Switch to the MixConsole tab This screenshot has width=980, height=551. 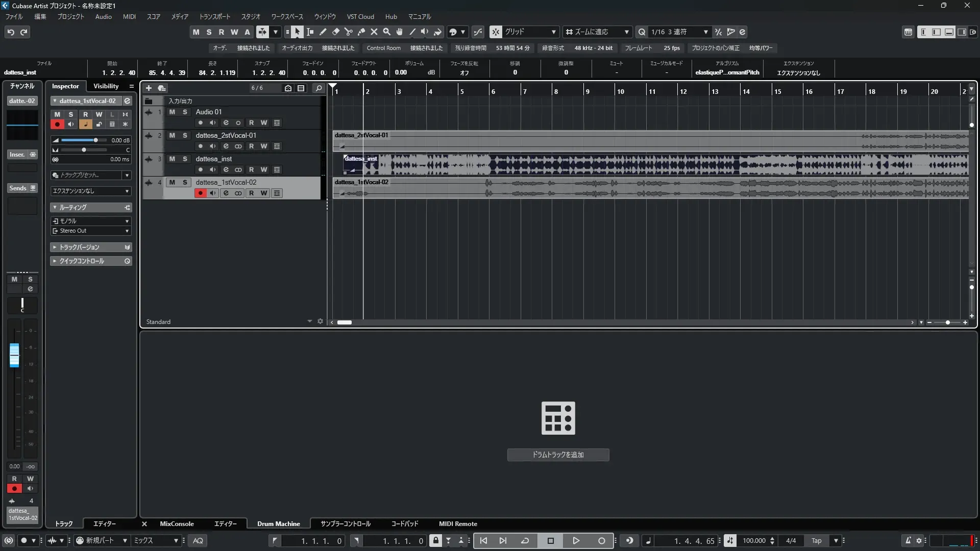177,524
